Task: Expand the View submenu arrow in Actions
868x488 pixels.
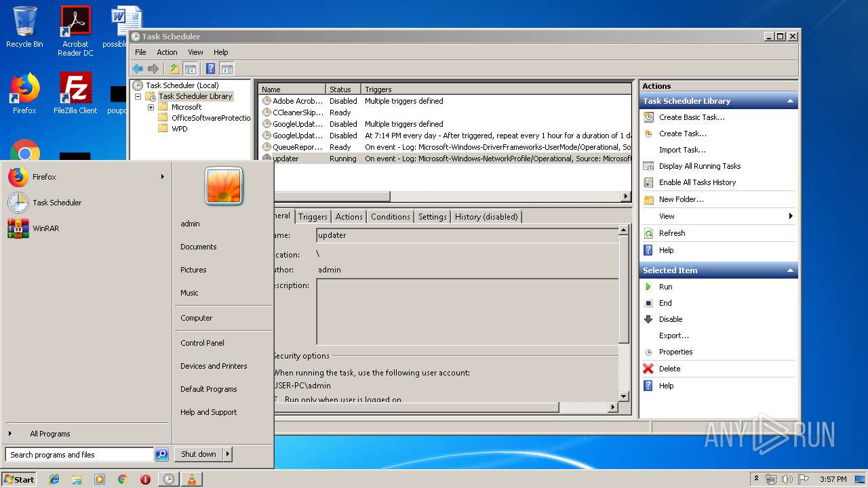Action: (790, 216)
